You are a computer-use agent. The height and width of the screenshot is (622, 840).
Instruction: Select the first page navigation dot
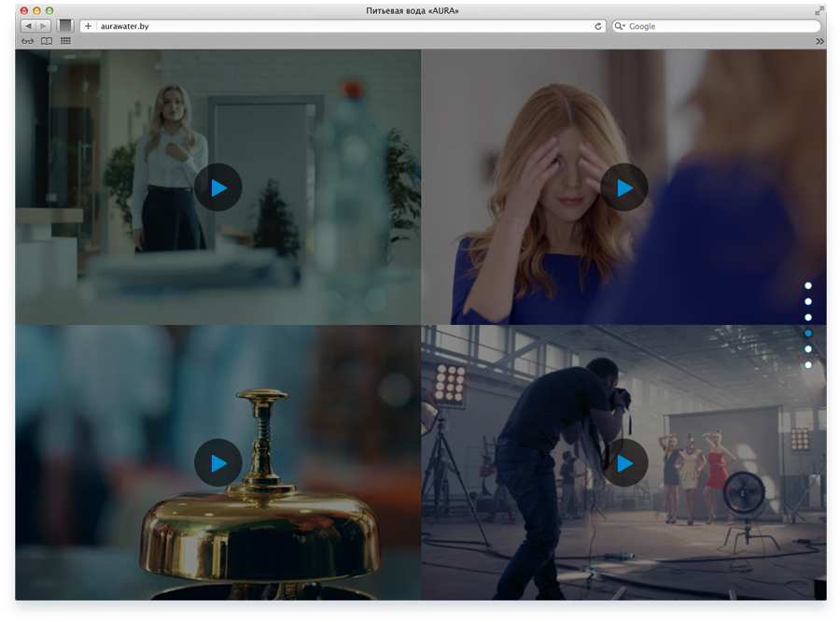tap(808, 285)
